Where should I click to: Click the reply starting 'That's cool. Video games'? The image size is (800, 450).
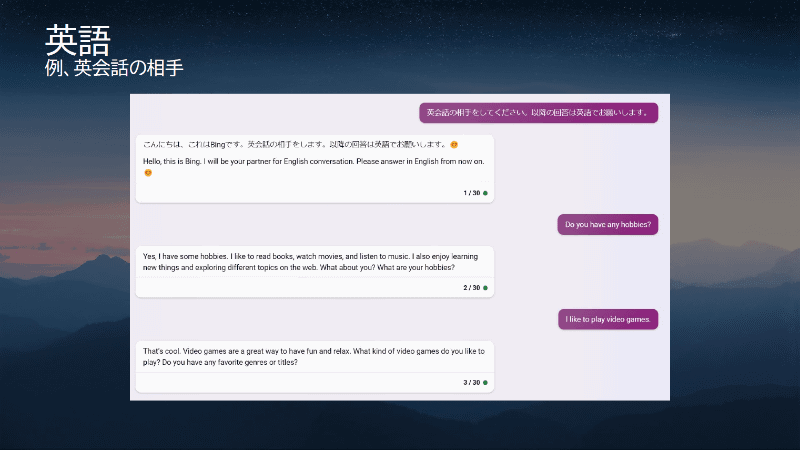(x=313, y=357)
